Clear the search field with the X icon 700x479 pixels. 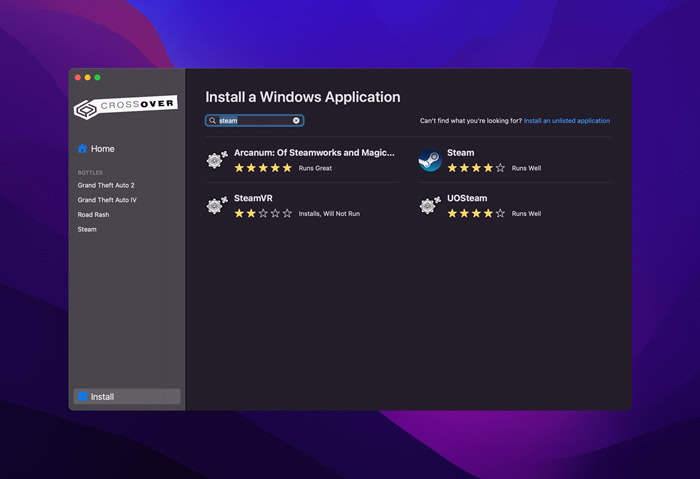(296, 121)
